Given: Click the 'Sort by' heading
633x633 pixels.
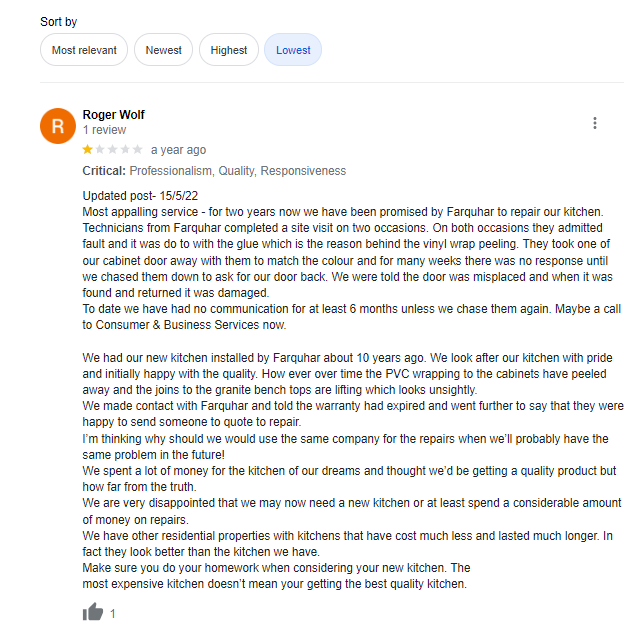Looking at the screenshot, I should 59,22.
